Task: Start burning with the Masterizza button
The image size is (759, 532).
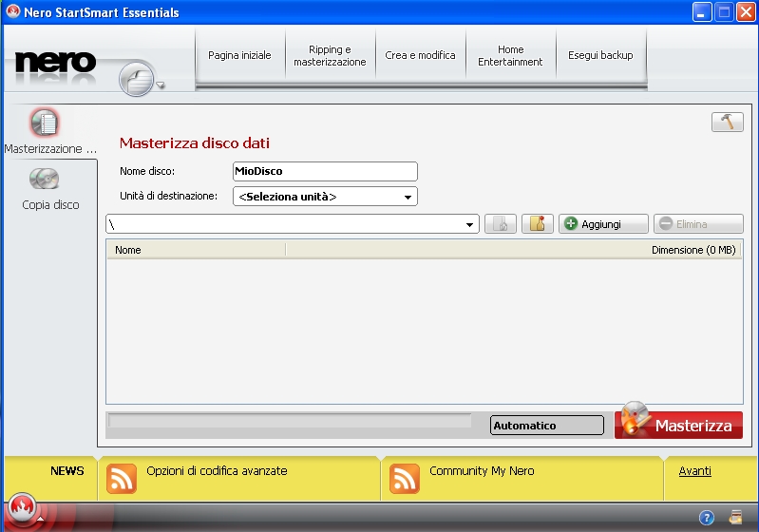Action: [x=678, y=425]
